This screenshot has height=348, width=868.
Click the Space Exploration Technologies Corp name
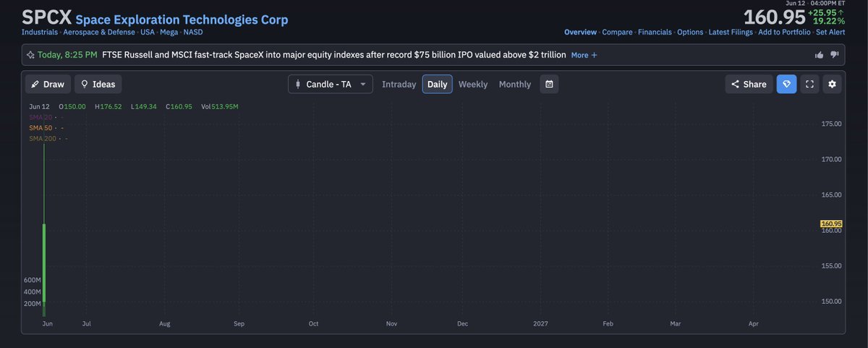(182, 20)
